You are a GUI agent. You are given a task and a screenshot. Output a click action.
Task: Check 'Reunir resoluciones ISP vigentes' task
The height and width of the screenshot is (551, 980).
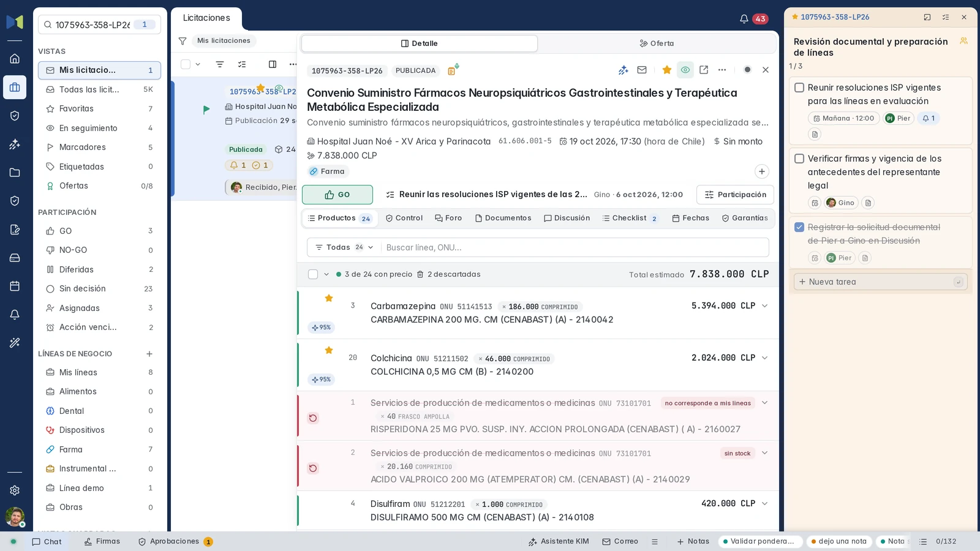[x=799, y=88]
